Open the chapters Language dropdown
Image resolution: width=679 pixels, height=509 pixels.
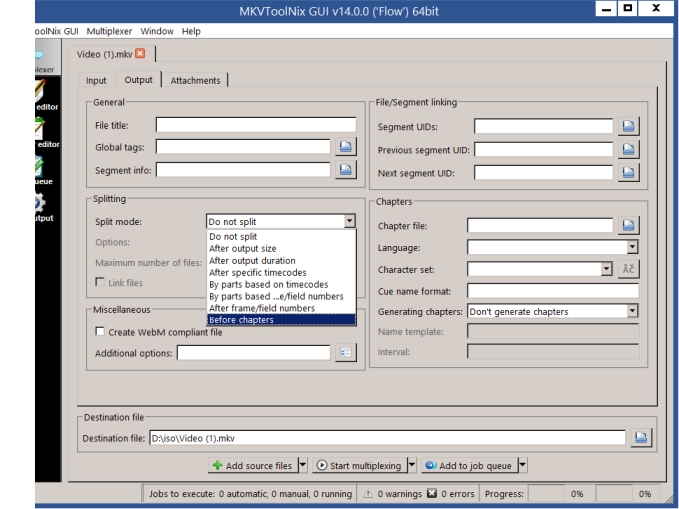point(632,247)
